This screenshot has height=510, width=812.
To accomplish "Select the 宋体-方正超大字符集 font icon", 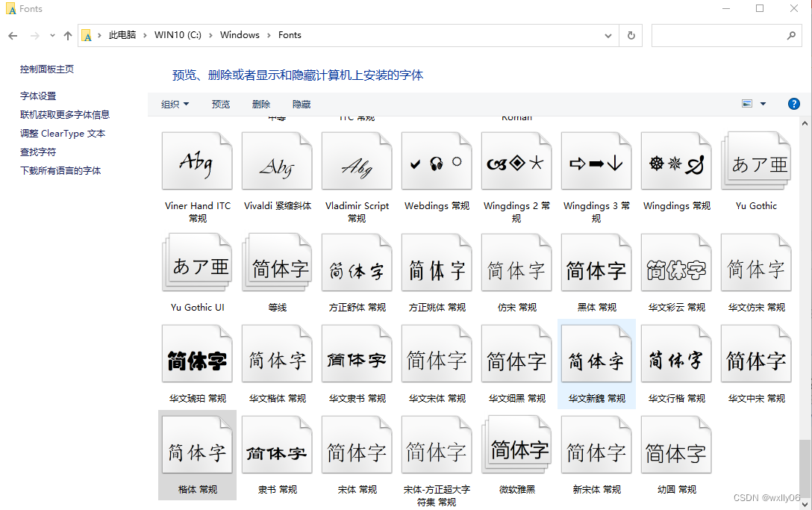I will 437,445.
